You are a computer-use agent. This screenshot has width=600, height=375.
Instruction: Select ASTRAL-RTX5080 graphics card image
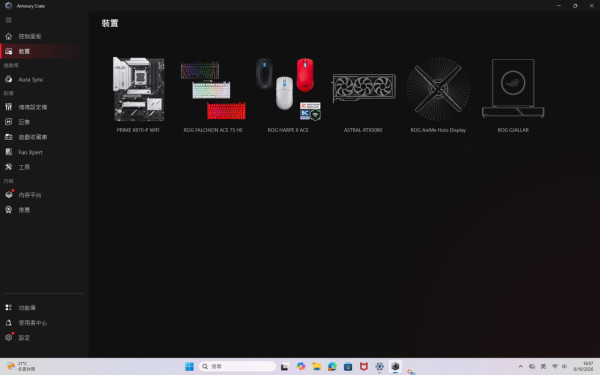tap(364, 88)
